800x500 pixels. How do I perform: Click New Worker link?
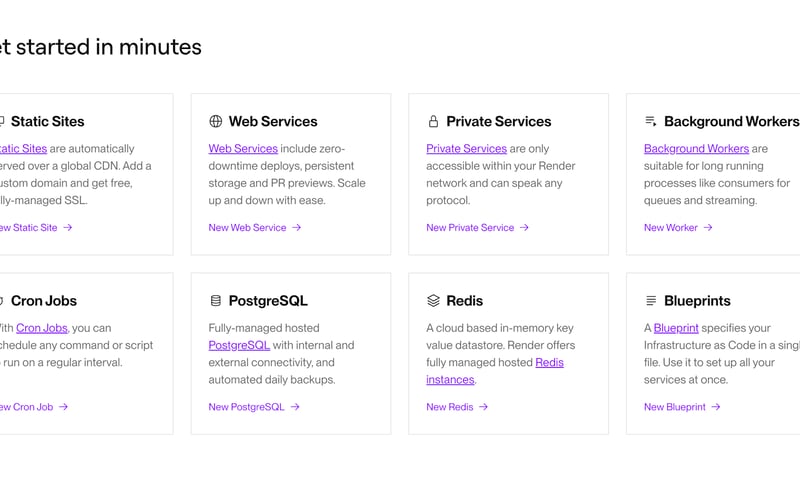click(x=671, y=228)
